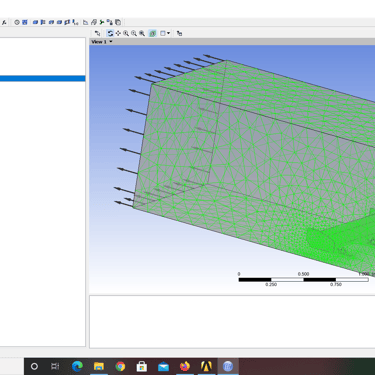The image size is (375, 375).
Task: Click the copy pages icon in top toolbar
Action: click(118, 22)
